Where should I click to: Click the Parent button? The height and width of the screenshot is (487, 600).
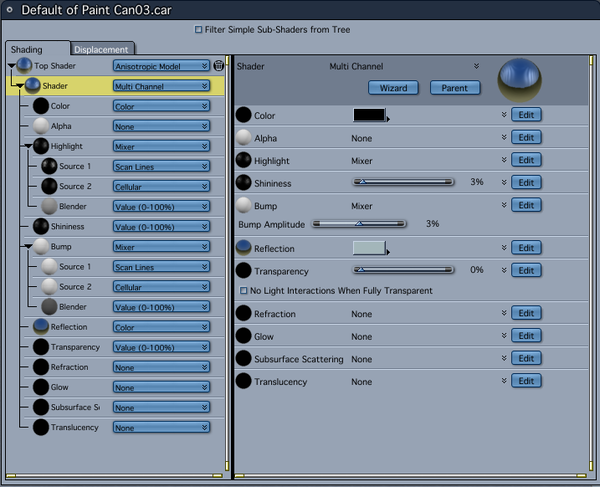[x=455, y=88]
